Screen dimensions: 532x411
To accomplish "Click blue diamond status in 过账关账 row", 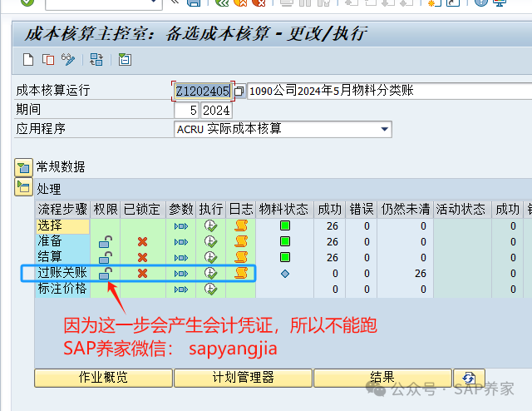I will 285,274.
